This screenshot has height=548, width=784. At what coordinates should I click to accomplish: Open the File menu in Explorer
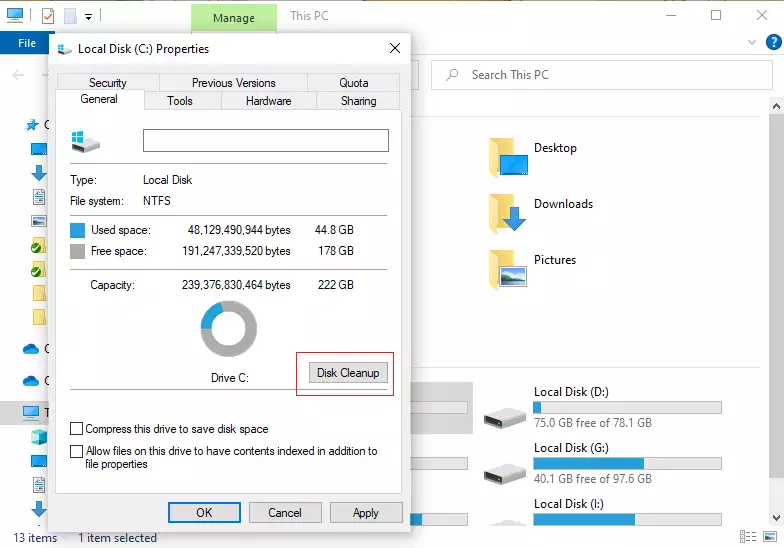[x=27, y=43]
